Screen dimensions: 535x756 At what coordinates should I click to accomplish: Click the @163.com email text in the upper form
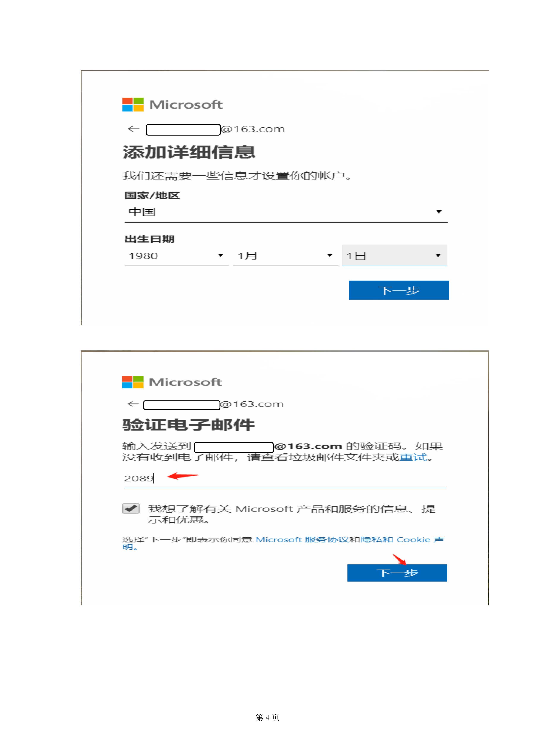(253, 129)
